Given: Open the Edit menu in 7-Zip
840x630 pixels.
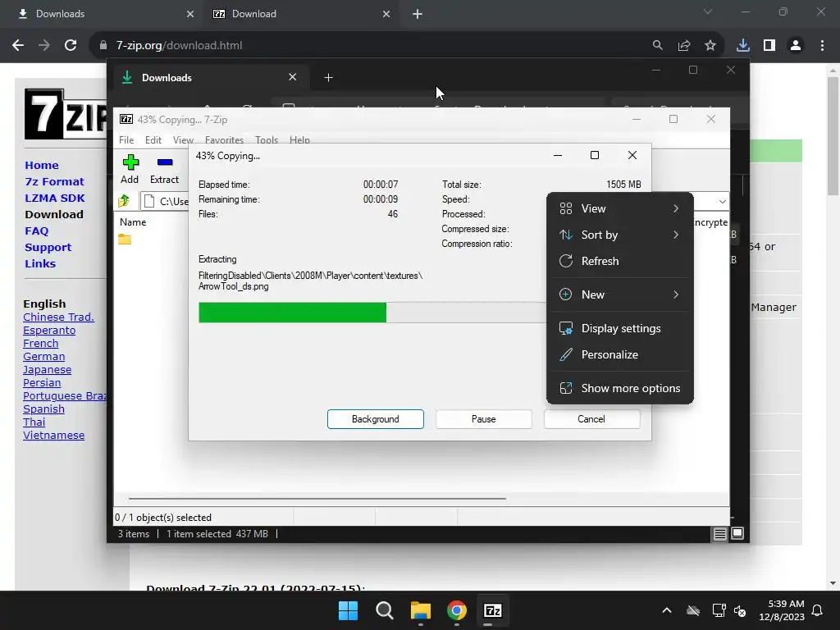Looking at the screenshot, I should click(153, 139).
